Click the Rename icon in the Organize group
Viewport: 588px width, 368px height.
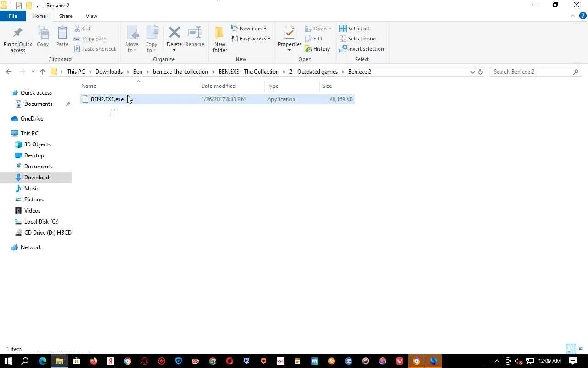coord(194,33)
